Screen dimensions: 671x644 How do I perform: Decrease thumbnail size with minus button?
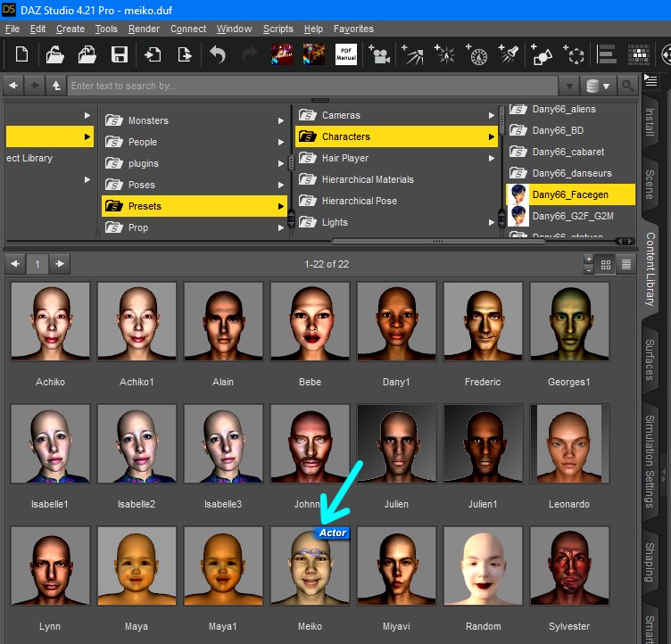pyautogui.click(x=589, y=270)
